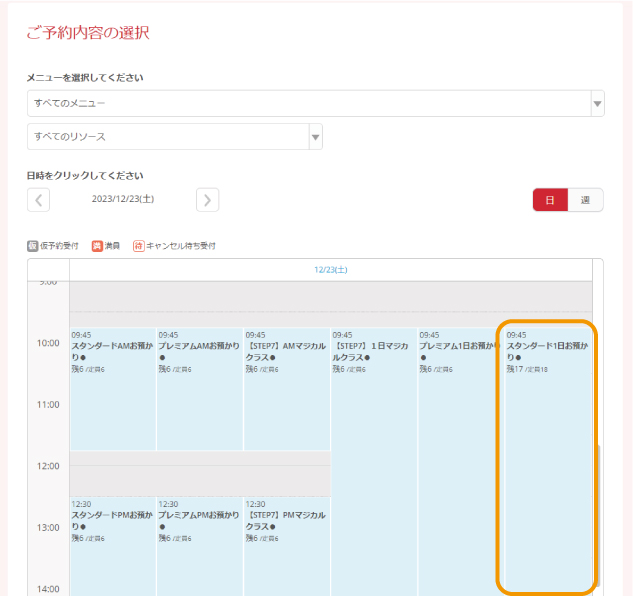Click the 11:00 time label
The height and width of the screenshot is (596, 633).
click(x=48, y=405)
